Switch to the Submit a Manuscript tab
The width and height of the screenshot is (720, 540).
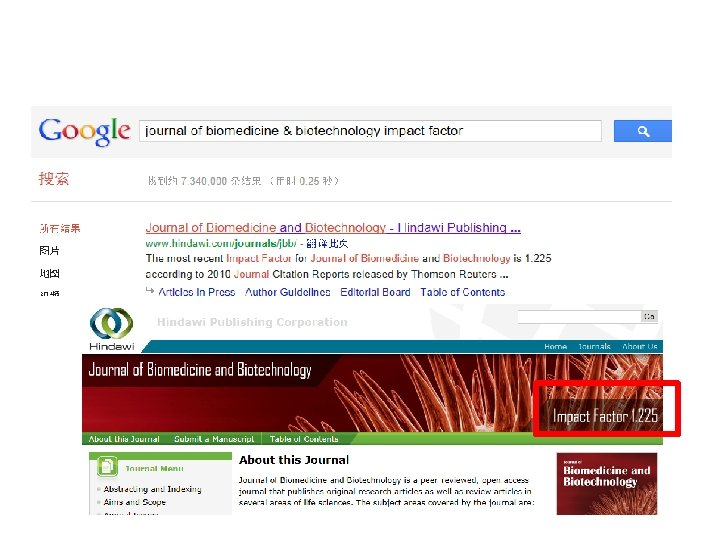point(214,439)
